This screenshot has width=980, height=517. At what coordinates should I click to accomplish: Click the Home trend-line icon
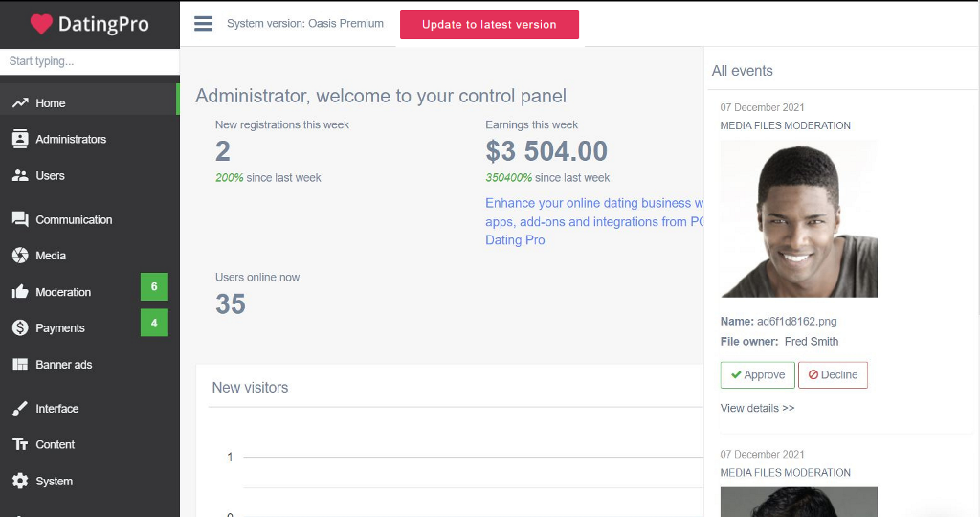pos(20,102)
